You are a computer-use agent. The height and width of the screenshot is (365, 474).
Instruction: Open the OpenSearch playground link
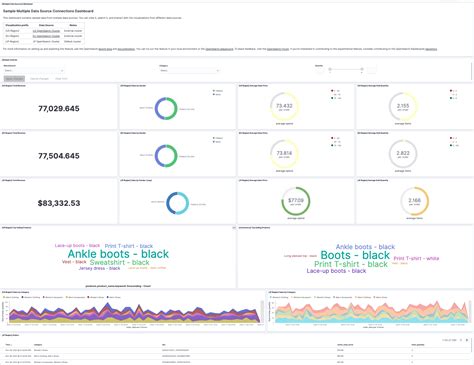point(219,49)
